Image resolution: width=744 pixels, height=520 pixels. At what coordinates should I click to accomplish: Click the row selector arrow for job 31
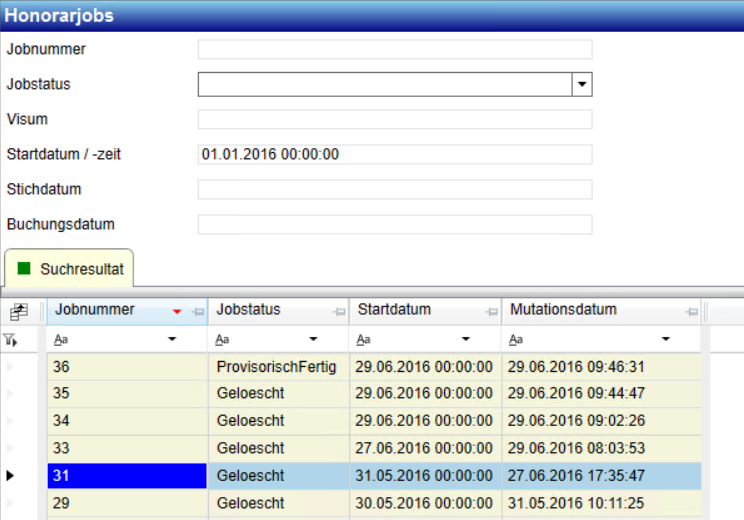pos(10,475)
